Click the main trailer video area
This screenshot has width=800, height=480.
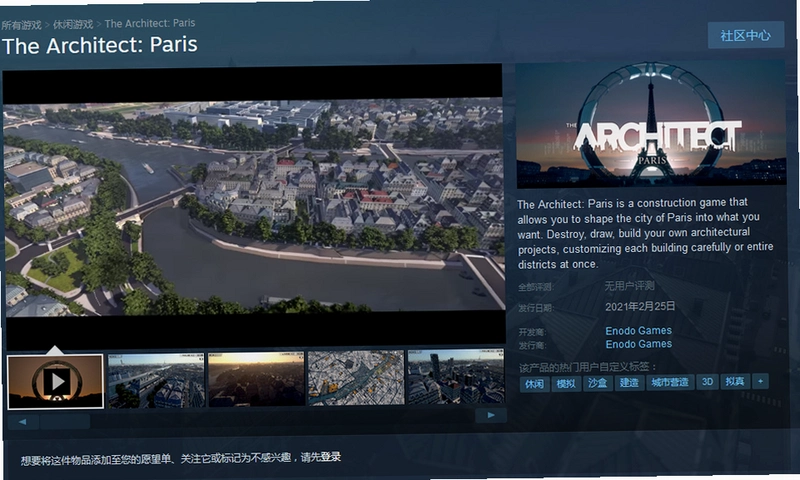click(254, 206)
